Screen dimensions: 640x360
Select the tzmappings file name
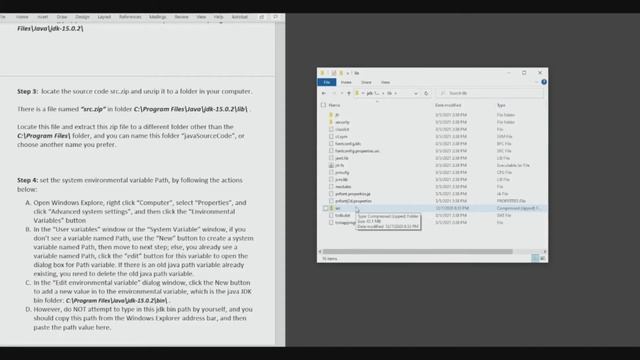[345, 222]
